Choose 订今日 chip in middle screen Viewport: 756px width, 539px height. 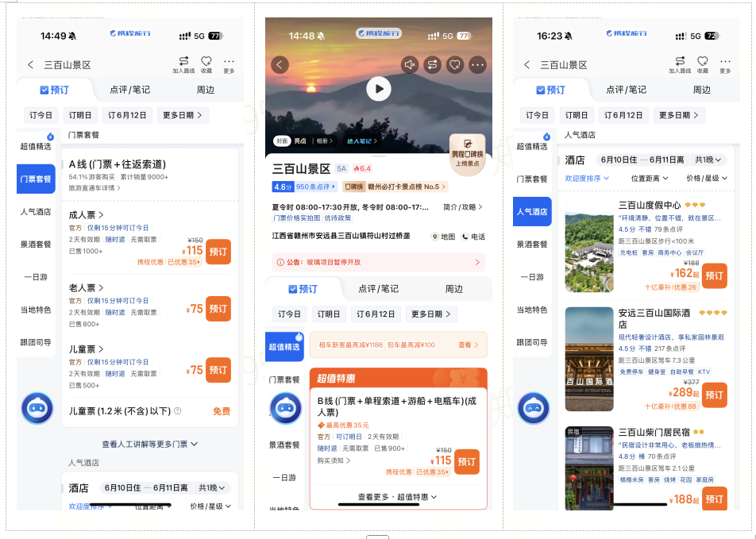289,314
